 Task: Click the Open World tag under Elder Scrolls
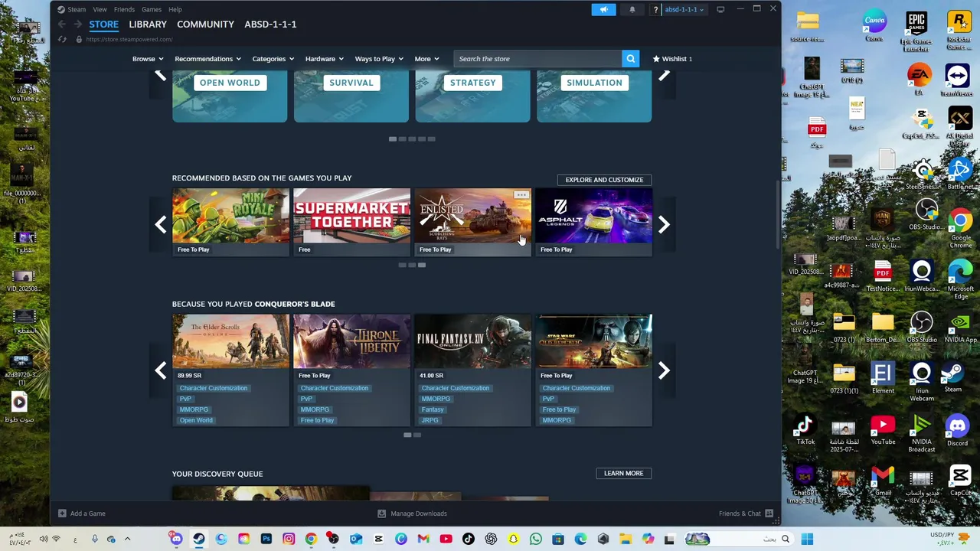(196, 420)
